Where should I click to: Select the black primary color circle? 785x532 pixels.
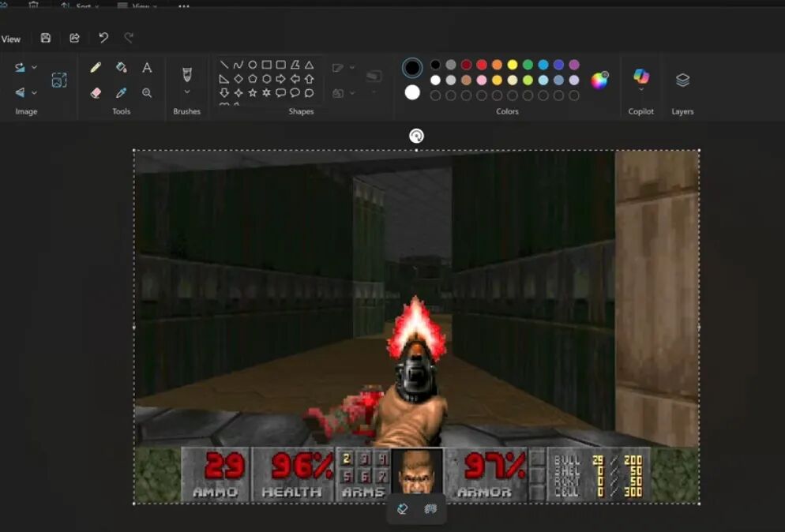[x=412, y=68]
